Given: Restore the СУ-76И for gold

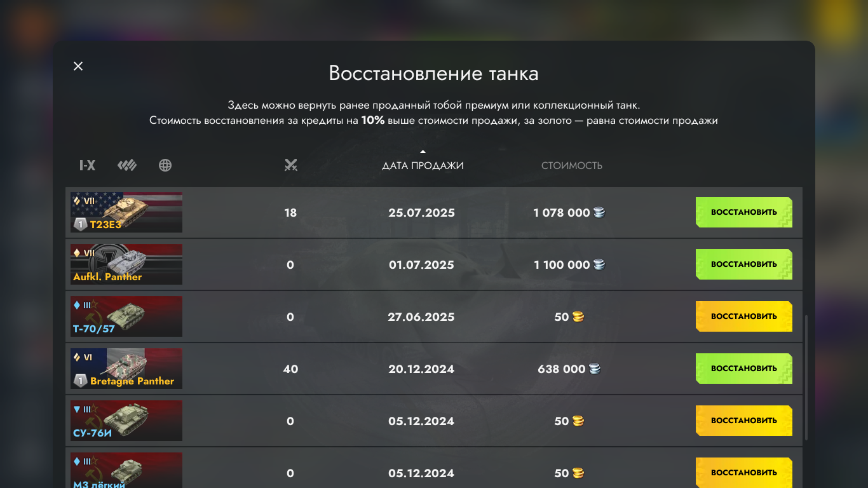Looking at the screenshot, I should 743,421.
